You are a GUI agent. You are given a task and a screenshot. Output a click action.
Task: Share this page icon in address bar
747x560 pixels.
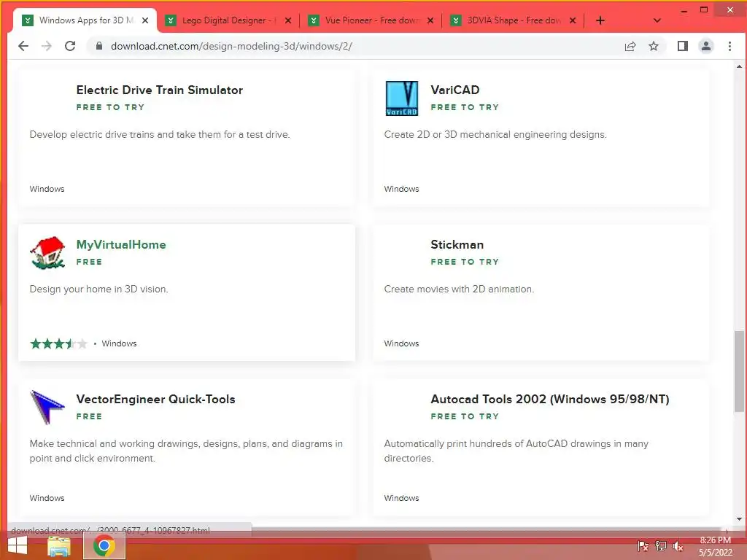pyautogui.click(x=630, y=46)
